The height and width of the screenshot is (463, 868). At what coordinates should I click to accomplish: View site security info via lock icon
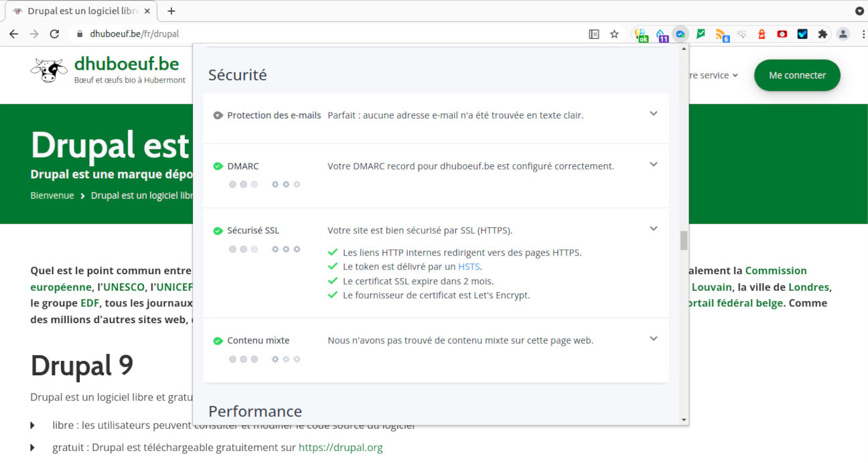80,34
